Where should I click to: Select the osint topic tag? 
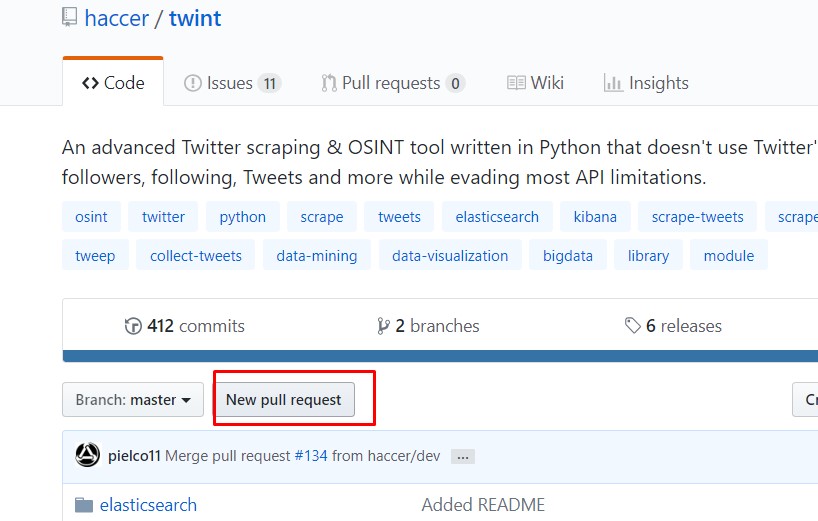pos(91,217)
